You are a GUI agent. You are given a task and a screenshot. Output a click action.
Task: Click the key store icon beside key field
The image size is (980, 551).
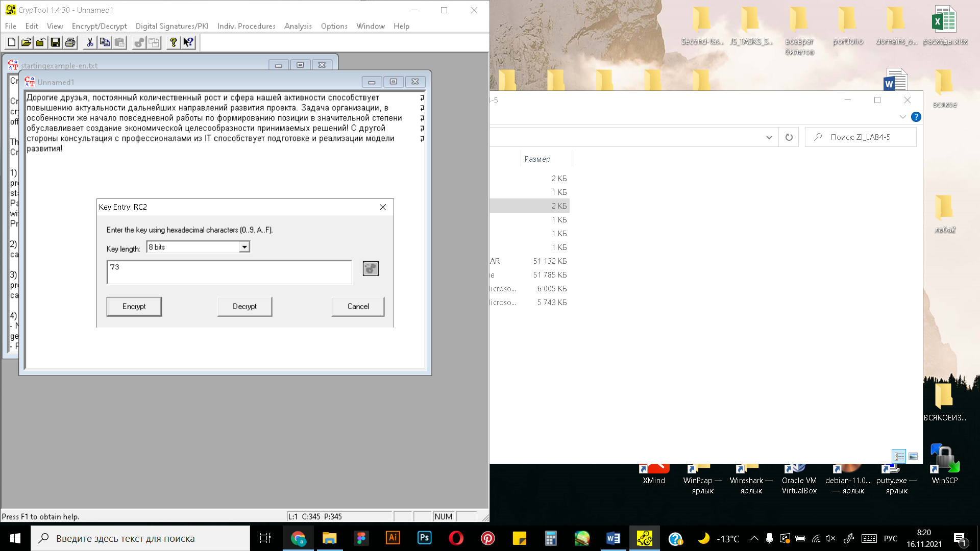tap(371, 268)
